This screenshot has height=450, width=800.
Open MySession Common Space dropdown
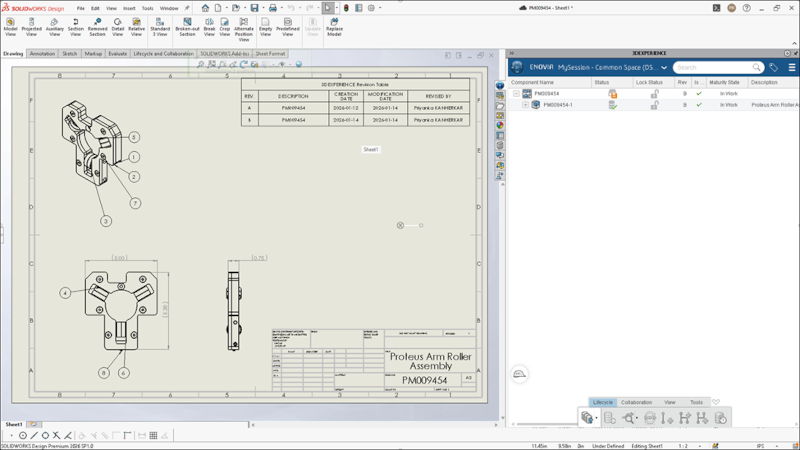[x=663, y=68]
